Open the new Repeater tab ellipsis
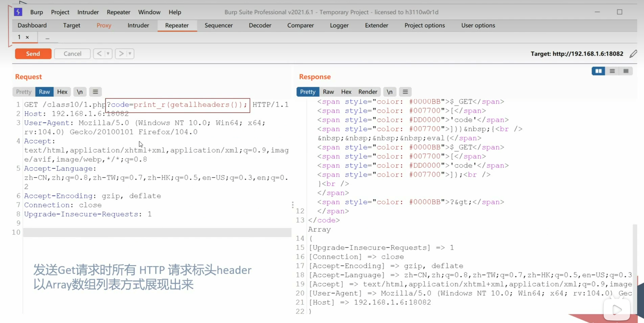This screenshot has height=323, width=644. coord(47,38)
